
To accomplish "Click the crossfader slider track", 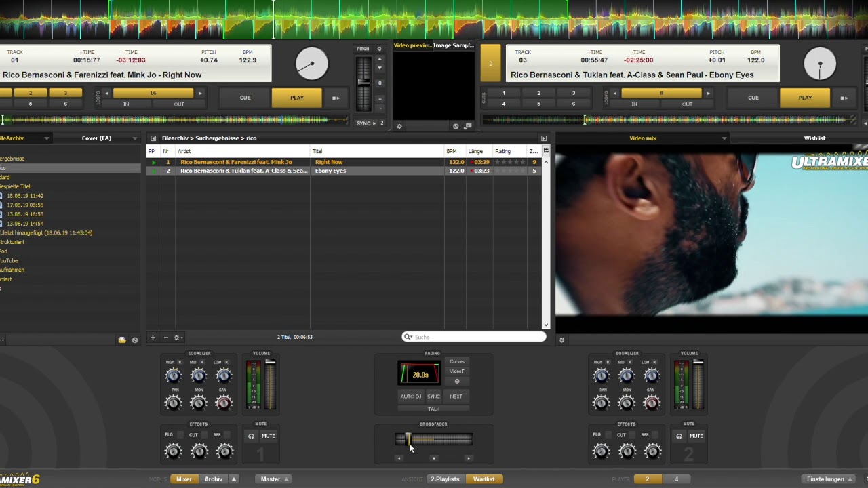I will (x=441, y=440).
